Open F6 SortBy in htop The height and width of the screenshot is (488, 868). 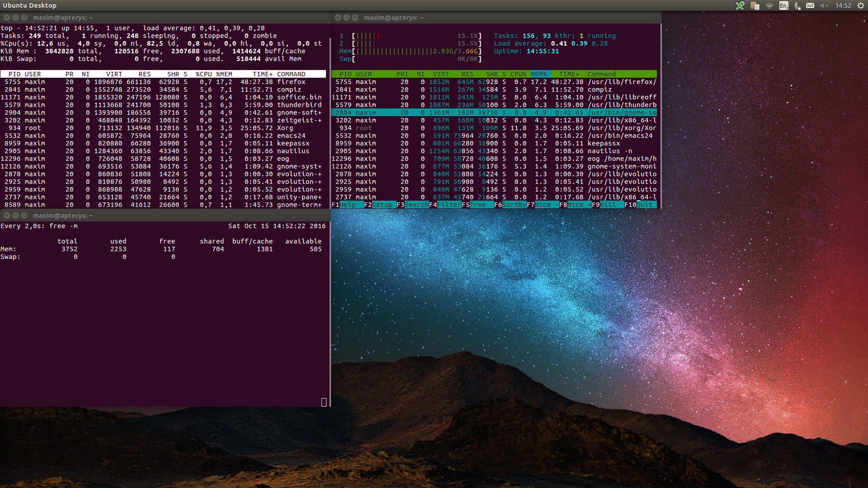click(x=510, y=205)
